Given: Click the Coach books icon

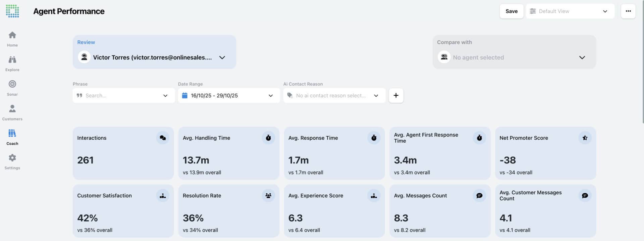Looking at the screenshot, I should click(12, 133).
